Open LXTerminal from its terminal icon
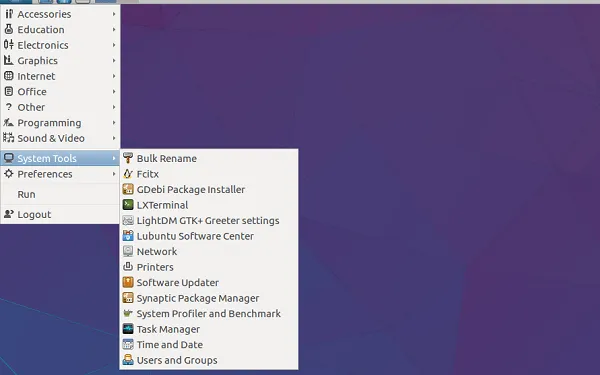The image size is (600, 375). (x=128, y=205)
